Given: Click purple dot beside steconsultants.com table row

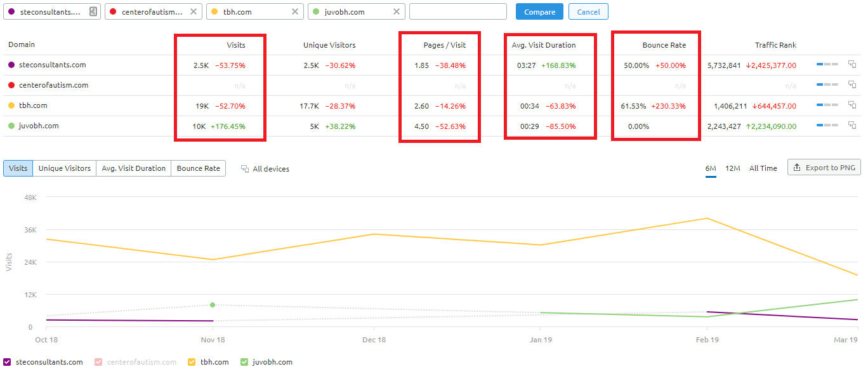Looking at the screenshot, I should tap(11, 65).
